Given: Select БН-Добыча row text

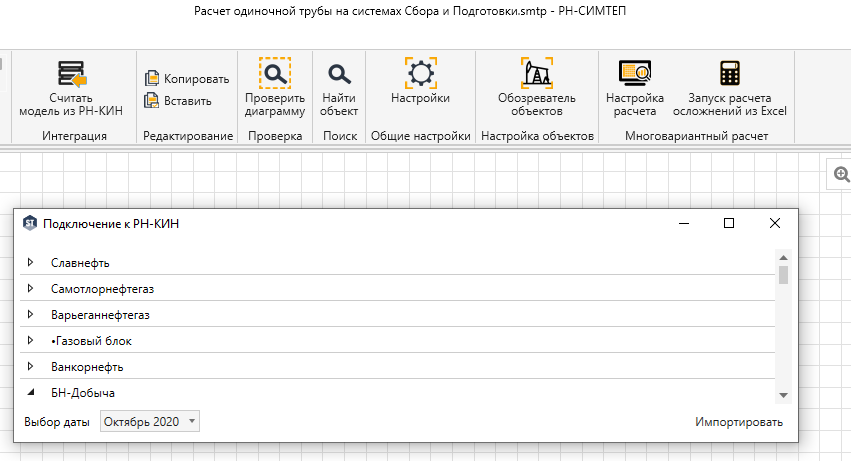Looking at the screenshot, I should tap(83, 393).
